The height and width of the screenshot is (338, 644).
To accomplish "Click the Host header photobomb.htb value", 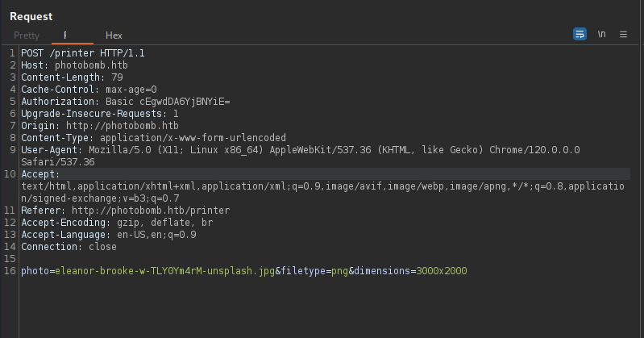I will pyautogui.click(x=91, y=65).
